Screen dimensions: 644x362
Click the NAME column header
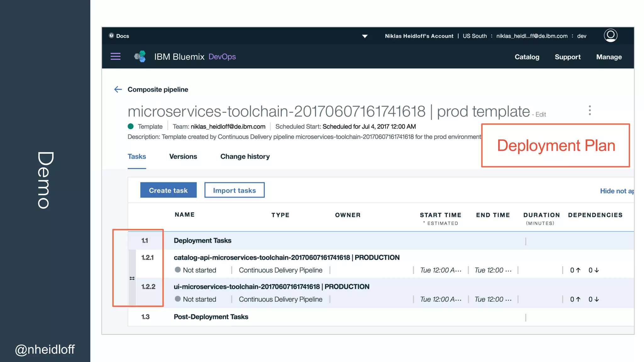pyautogui.click(x=185, y=215)
